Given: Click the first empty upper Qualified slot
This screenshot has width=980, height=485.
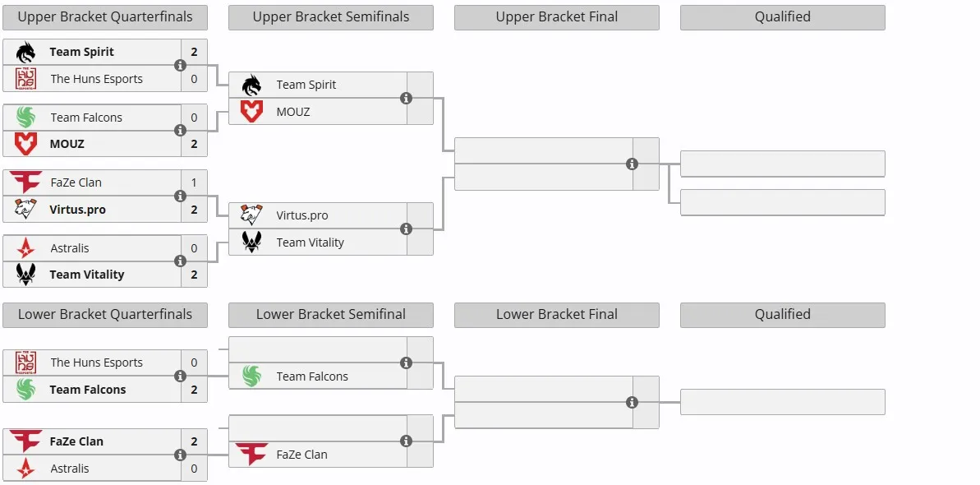Looking at the screenshot, I should [x=783, y=164].
